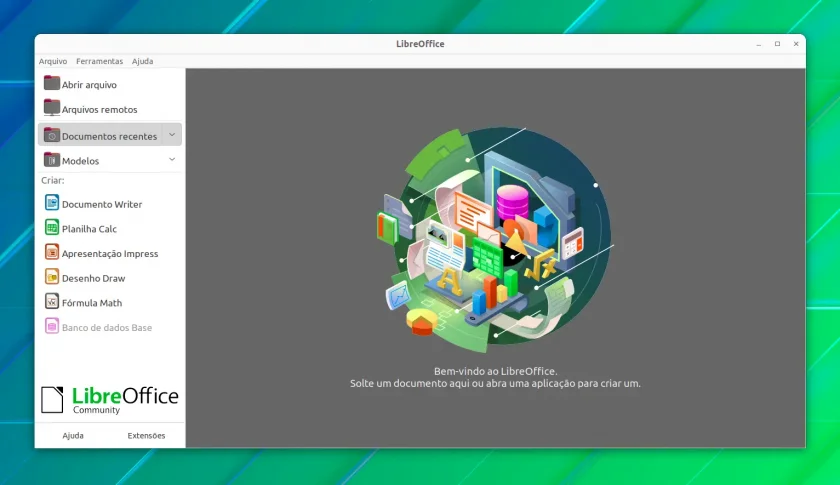
Task: Click Arquivos remotos label
Action: 100,109
